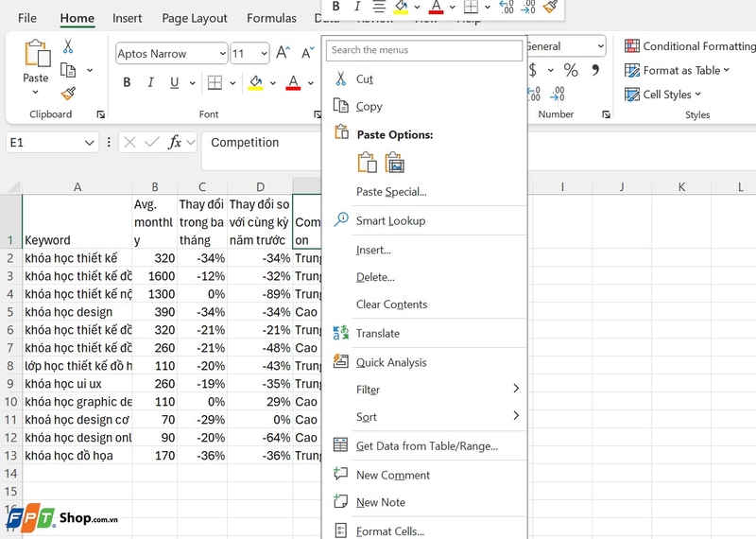Choose Cut from the context menu

(424, 78)
